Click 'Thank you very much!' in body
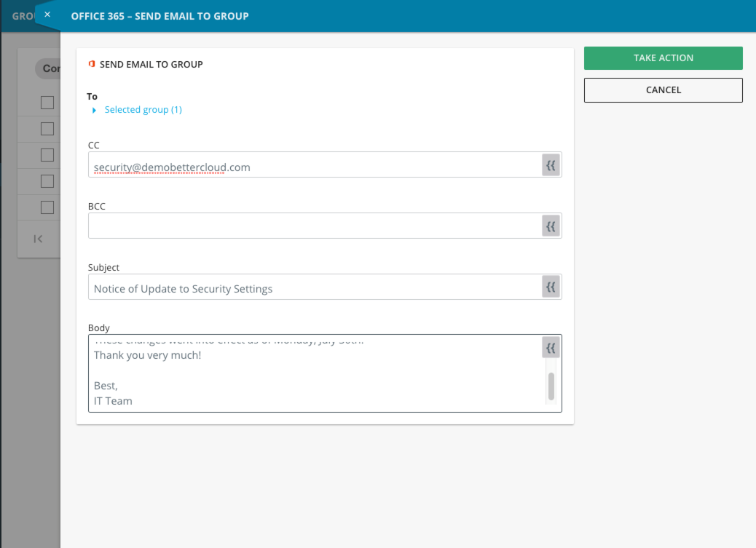Image resolution: width=756 pixels, height=548 pixels. [x=148, y=355]
